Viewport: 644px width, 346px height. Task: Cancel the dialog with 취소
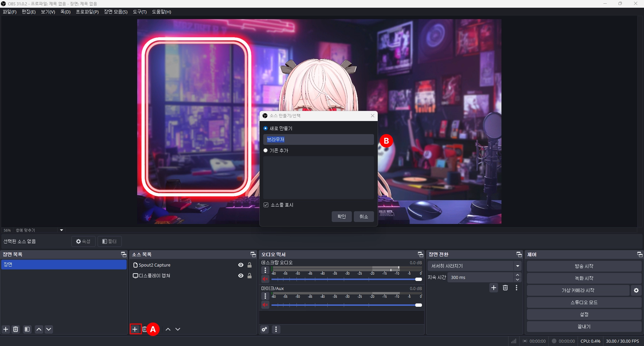364,217
